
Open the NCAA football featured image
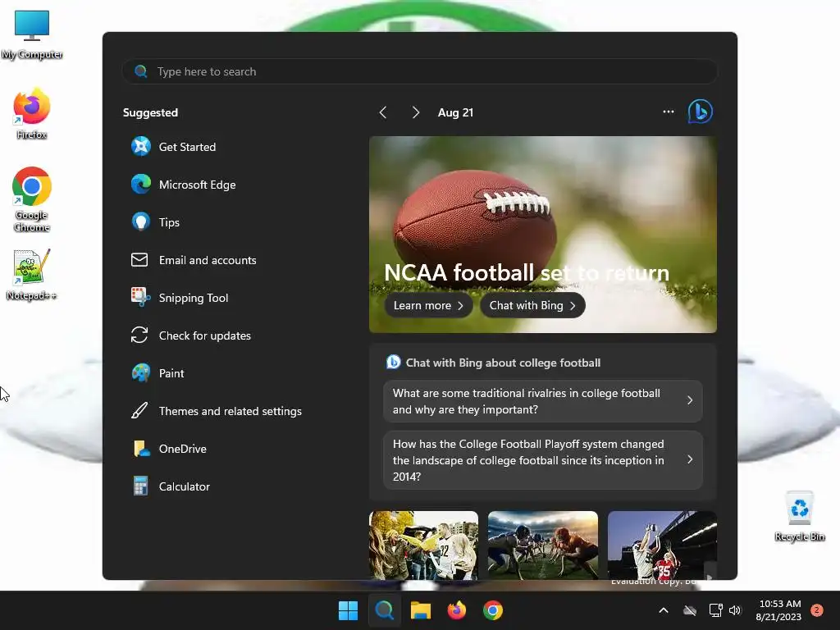pos(543,234)
